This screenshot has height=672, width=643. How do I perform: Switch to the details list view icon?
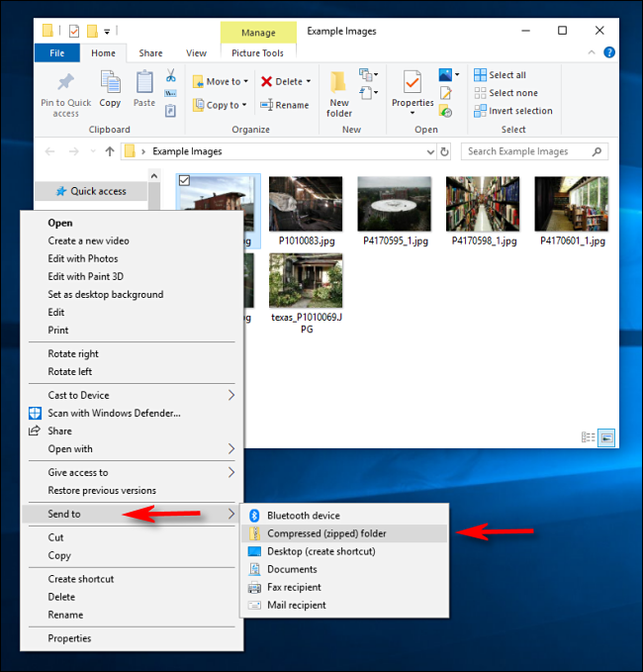[589, 436]
